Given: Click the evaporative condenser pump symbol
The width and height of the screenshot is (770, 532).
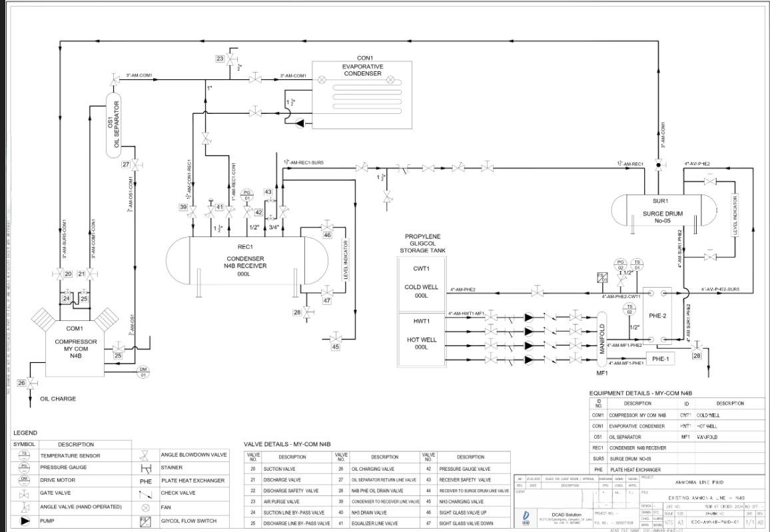Looking at the screenshot, I should click(298, 123).
